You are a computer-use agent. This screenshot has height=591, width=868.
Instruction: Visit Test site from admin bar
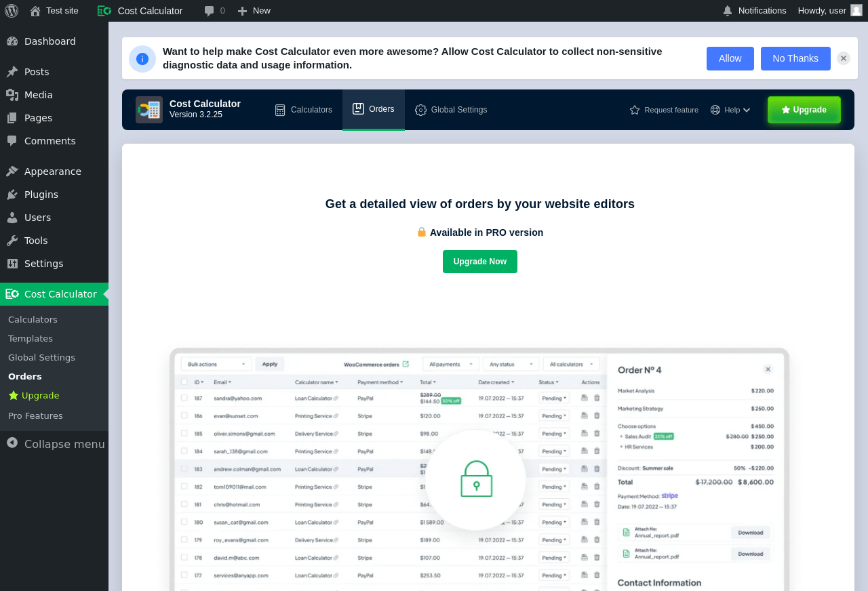tap(54, 11)
